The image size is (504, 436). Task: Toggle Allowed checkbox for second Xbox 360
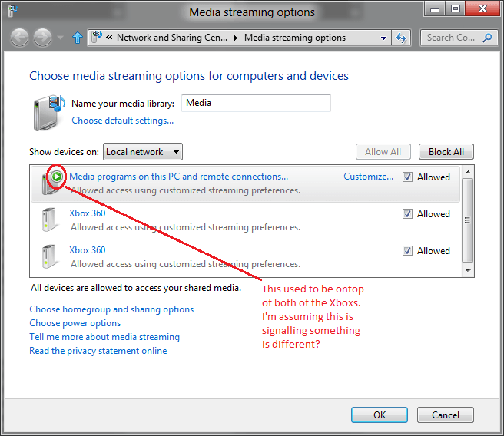tap(408, 251)
